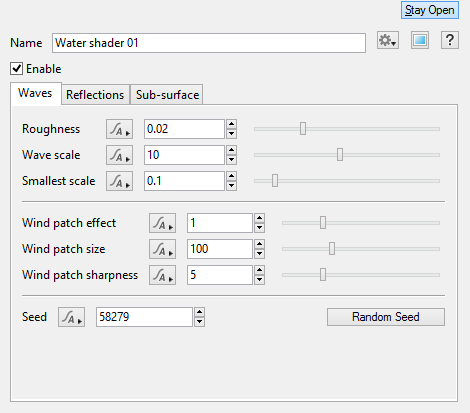The width and height of the screenshot is (470, 413).
Task: Increase Roughness using the up stepper arrow
Action: (x=231, y=124)
